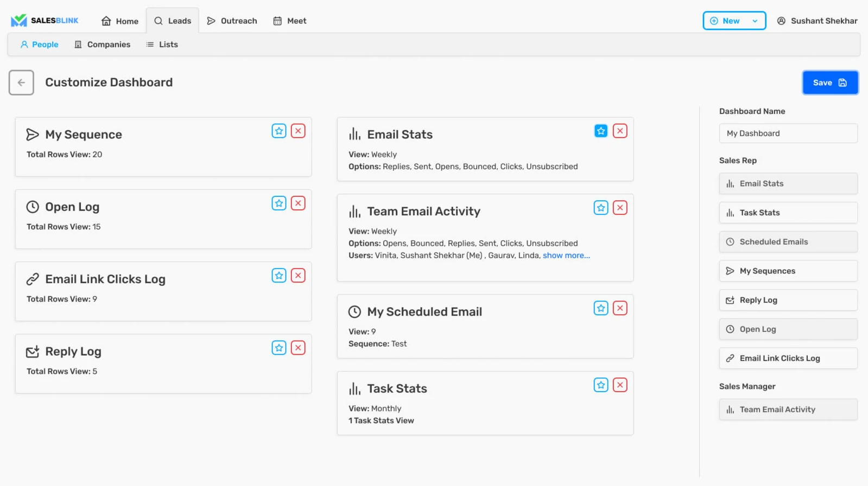
Task: Open the New dropdown menu
Action: pyautogui.click(x=734, y=21)
